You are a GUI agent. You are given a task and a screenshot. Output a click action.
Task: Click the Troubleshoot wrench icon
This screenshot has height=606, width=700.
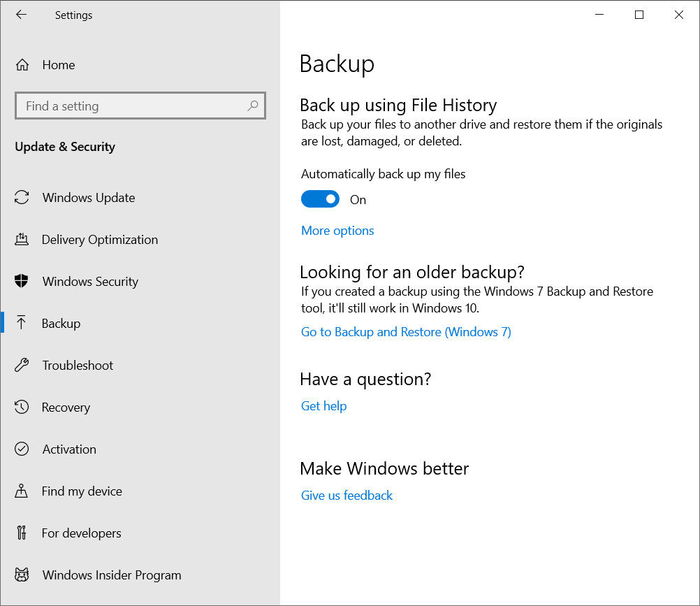coord(22,366)
